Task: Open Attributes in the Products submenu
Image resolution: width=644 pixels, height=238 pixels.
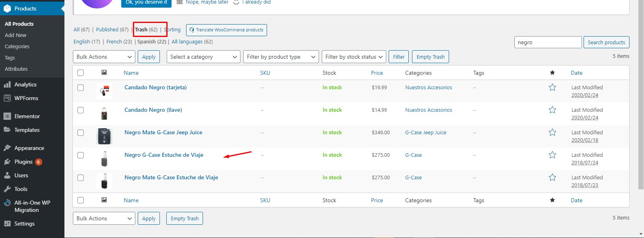Action: [16, 69]
